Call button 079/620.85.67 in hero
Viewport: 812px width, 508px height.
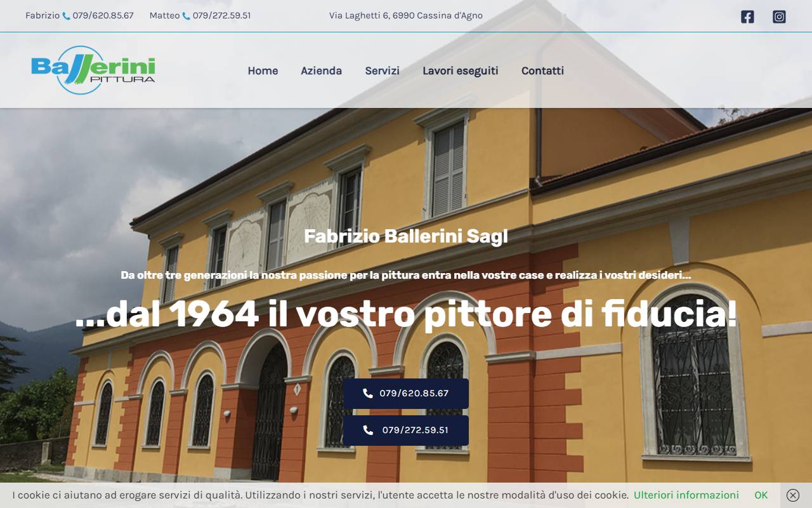click(406, 394)
